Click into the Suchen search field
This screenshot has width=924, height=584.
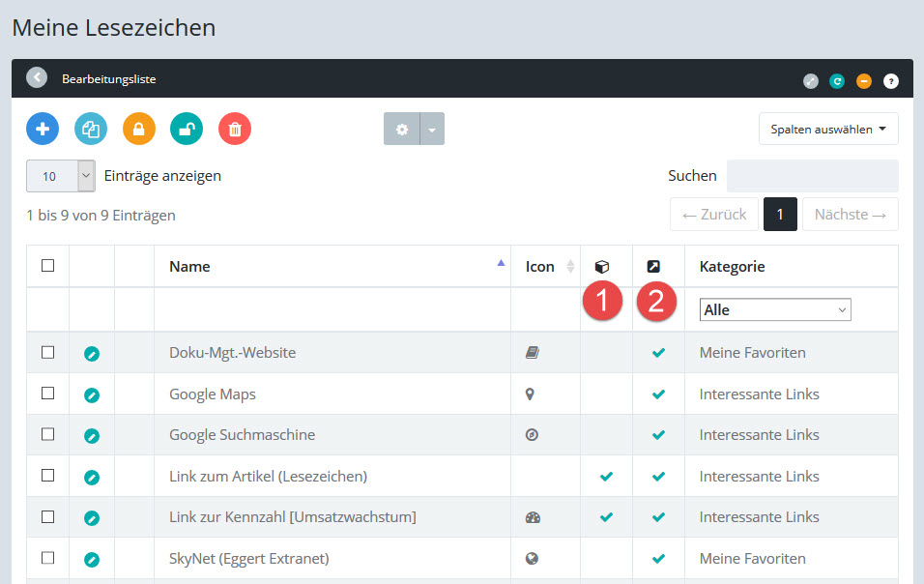click(x=812, y=176)
